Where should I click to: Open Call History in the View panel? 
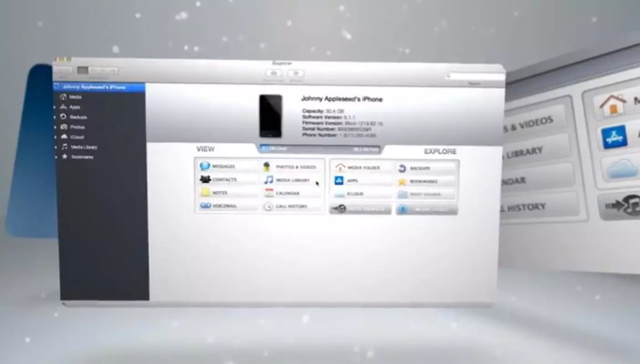pyautogui.click(x=292, y=207)
